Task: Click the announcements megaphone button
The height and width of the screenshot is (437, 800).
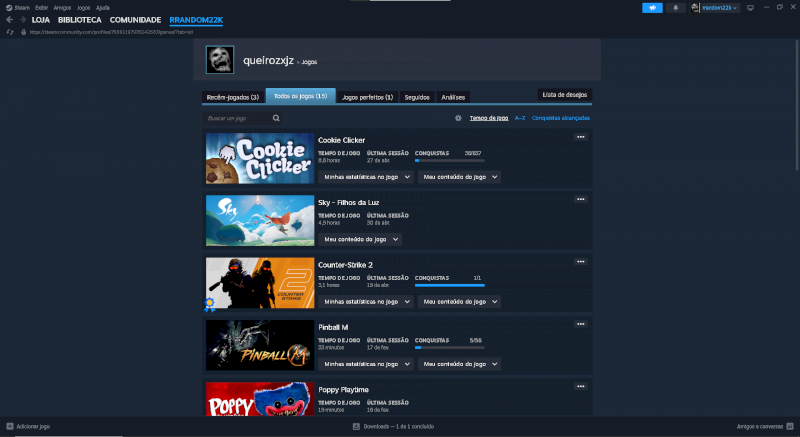Action: (652, 8)
